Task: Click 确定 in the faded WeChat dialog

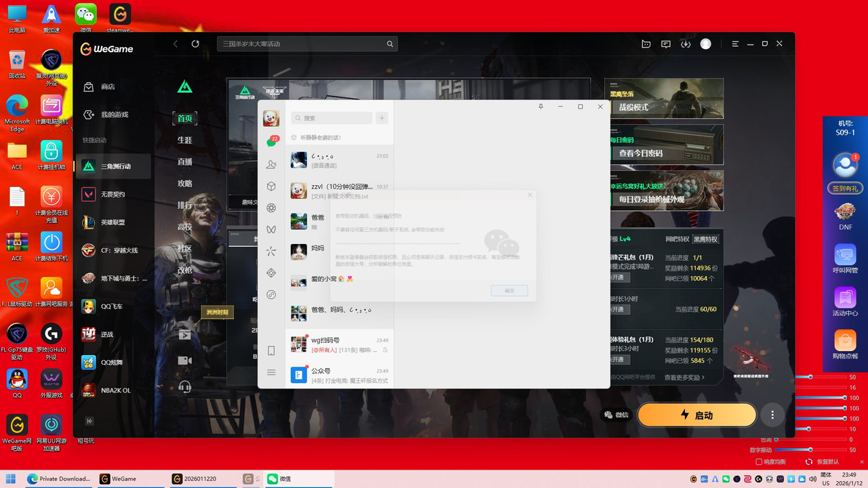Action: click(x=509, y=290)
